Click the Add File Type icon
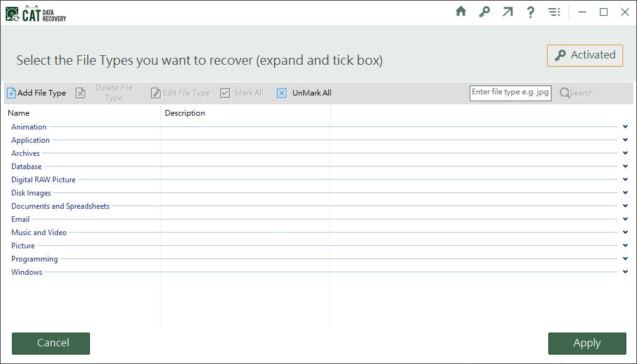Screen dimensions: 637x364 11,93
